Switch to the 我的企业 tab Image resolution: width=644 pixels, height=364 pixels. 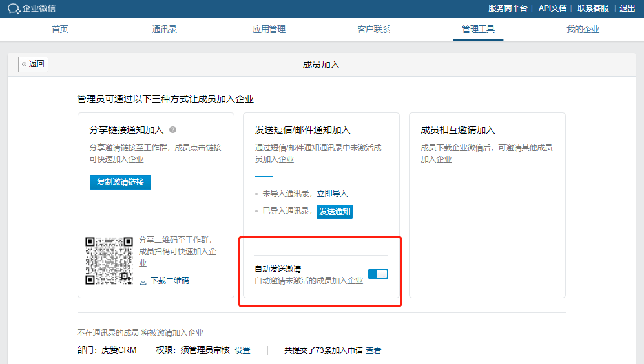[x=583, y=29]
